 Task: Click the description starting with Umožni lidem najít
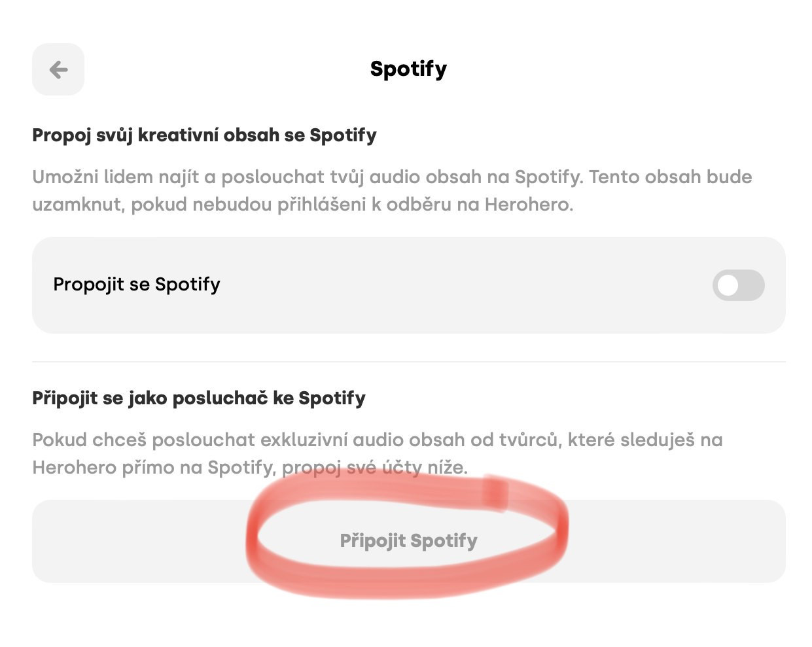(392, 190)
